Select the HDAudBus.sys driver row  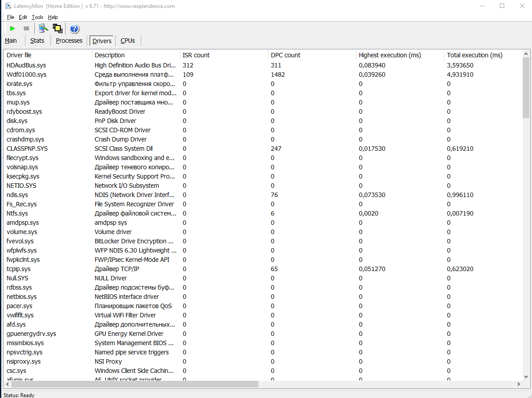click(263, 65)
